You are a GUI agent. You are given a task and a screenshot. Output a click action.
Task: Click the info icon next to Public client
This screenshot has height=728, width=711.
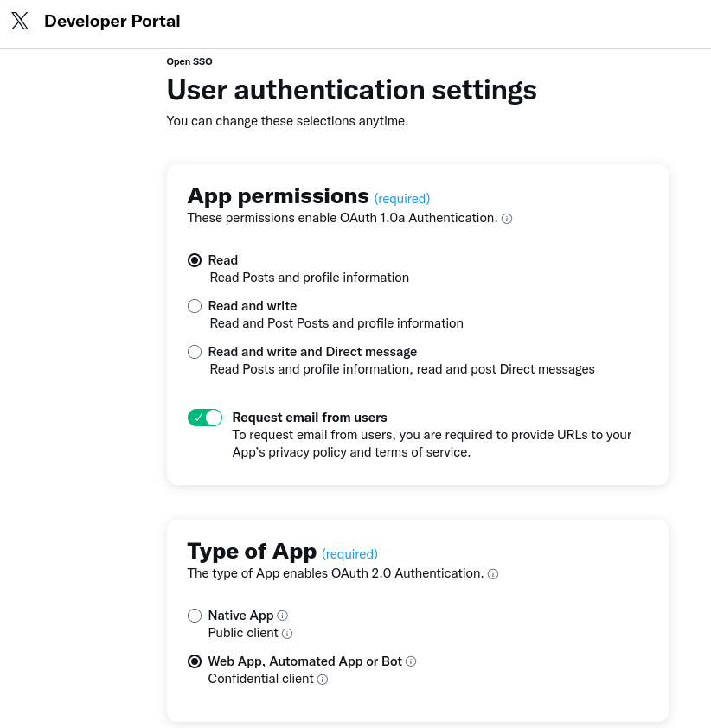point(288,634)
